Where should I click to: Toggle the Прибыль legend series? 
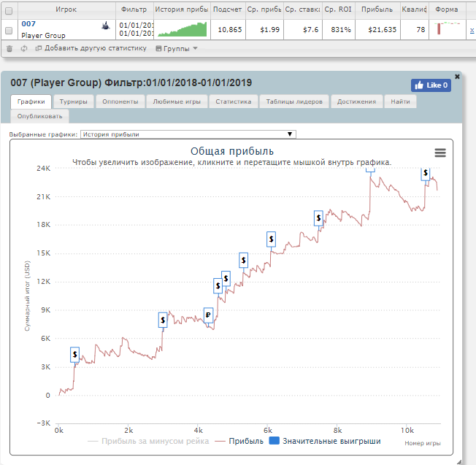239,441
